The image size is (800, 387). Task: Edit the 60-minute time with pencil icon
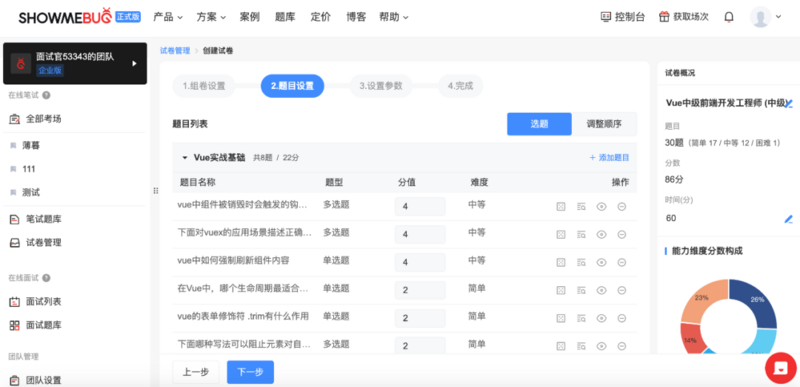(789, 219)
